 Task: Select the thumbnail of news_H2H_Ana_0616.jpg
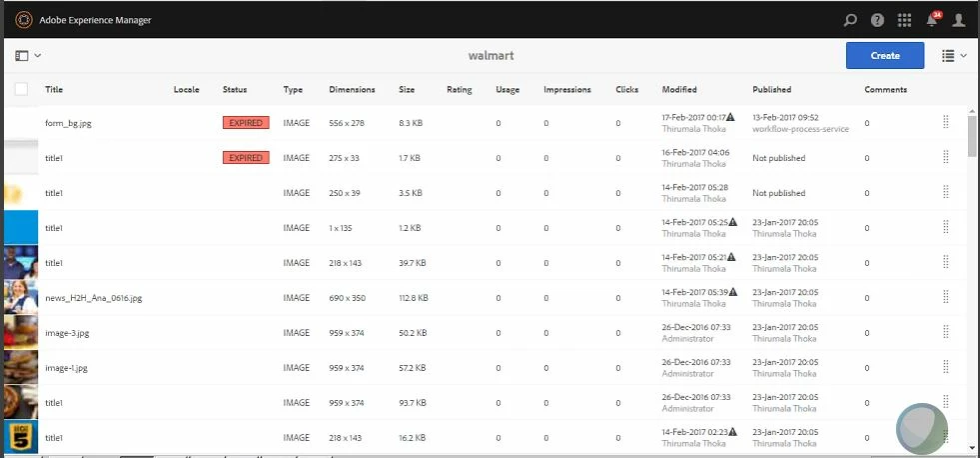pyautogui.click(x=21, y=297)
